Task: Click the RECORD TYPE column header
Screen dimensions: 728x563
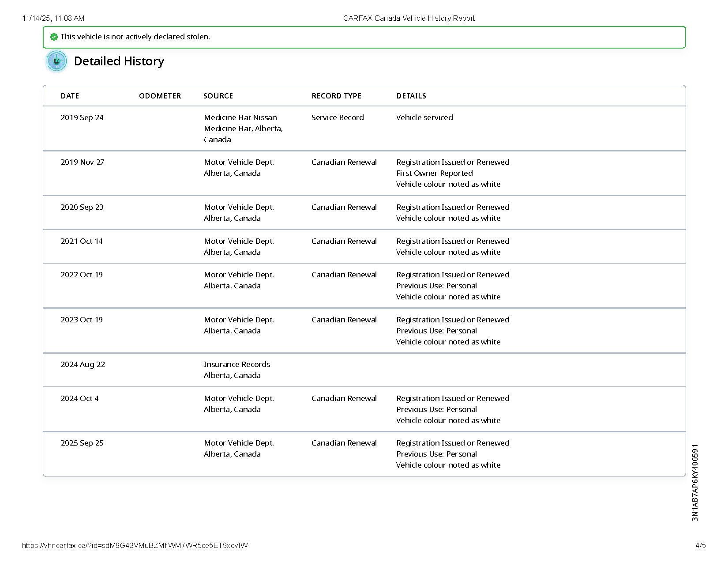Action: (x=336, y=96)
